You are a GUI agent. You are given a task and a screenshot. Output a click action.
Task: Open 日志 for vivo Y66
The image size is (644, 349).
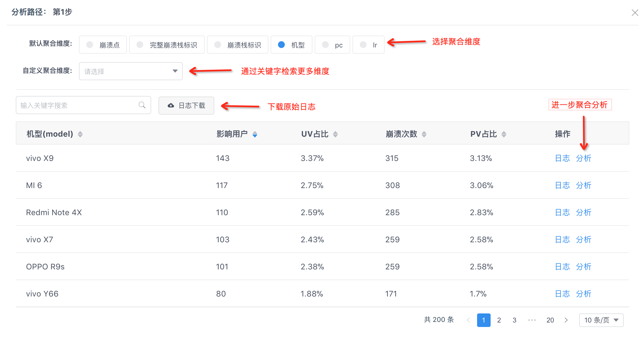click(562, 294)
